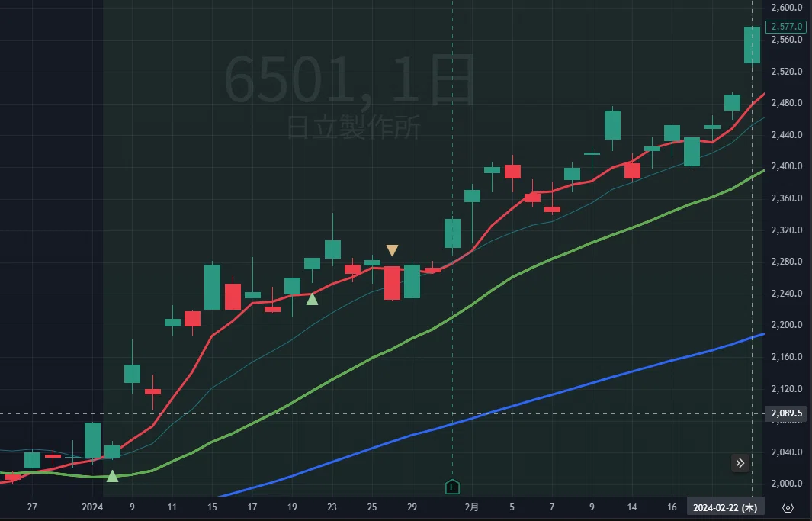812x521 pixels.
Task: Select the orange down-triangle sell marker
Action: tap(392, 251)
